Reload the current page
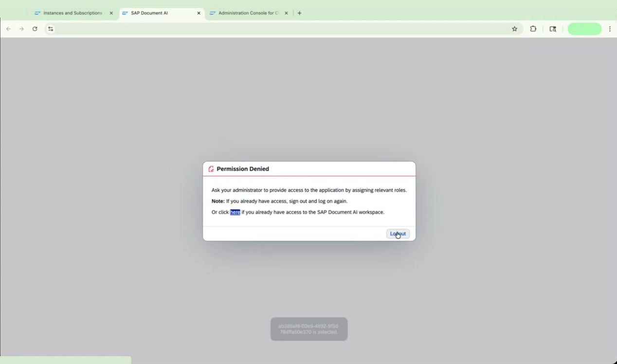Viewport: 617px width, 364px height. (35, 29)
